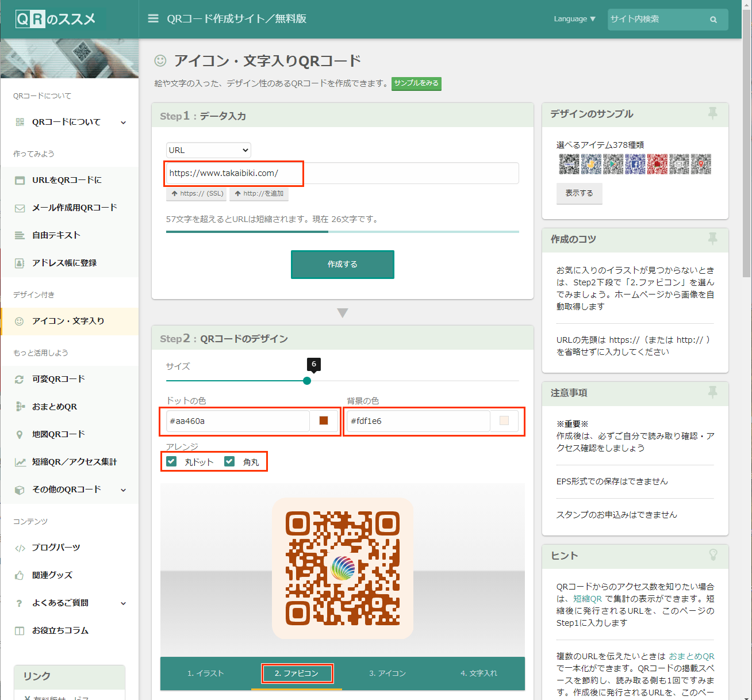Viewport: 752px width, 700px height.
Task: Open the URL data type dropdown
Action: click(x=209, y=150)
